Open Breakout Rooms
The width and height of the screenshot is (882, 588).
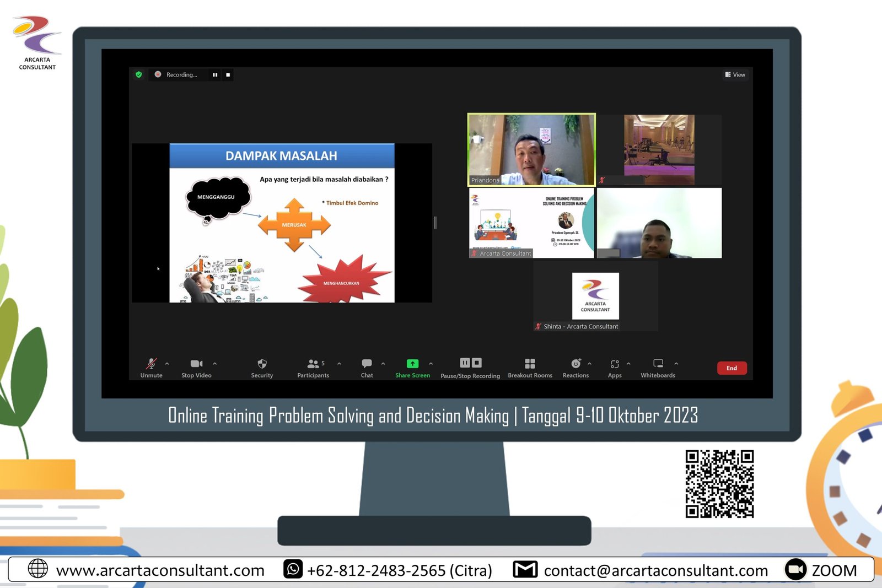pos(530,364)
